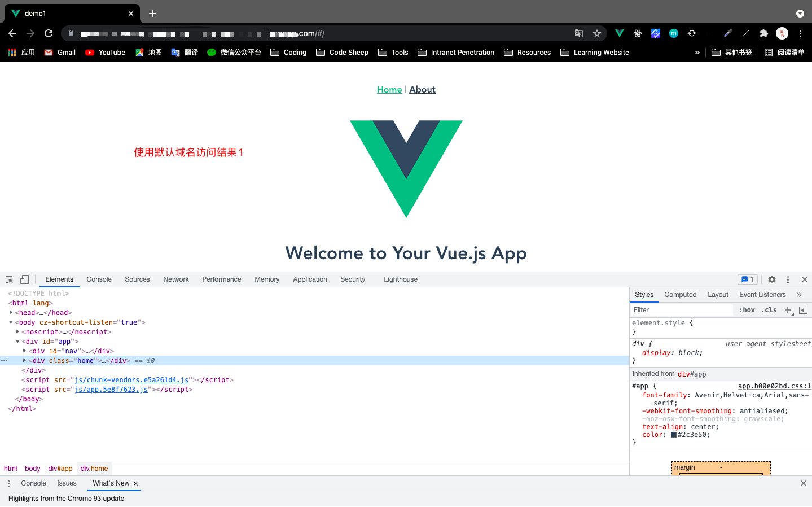Open the Coding bookmarks folder
The height and width of the screenshot is (507, 812).
coord(288,53)
